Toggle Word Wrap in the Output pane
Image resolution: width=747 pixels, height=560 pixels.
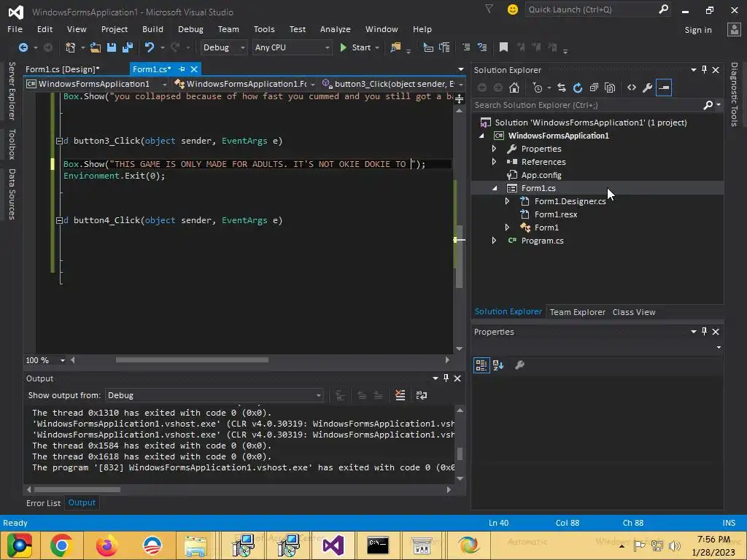click(422, 395)
